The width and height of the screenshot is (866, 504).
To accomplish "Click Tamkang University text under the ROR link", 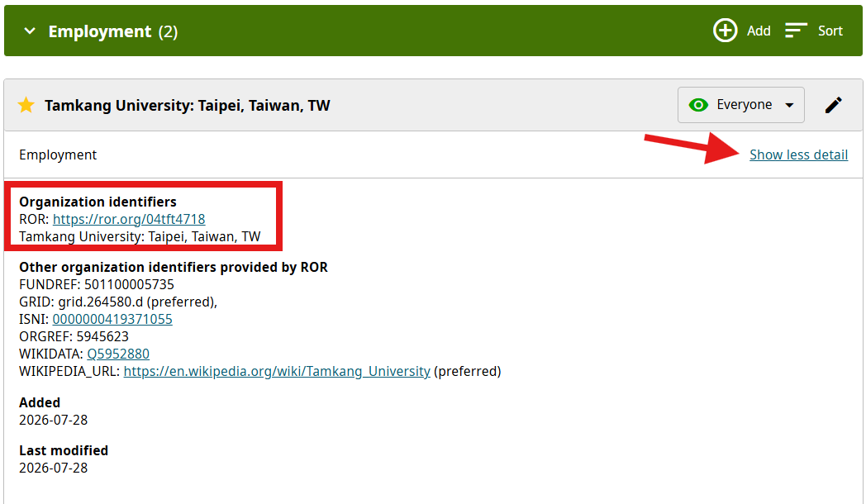I will [140, 237].
